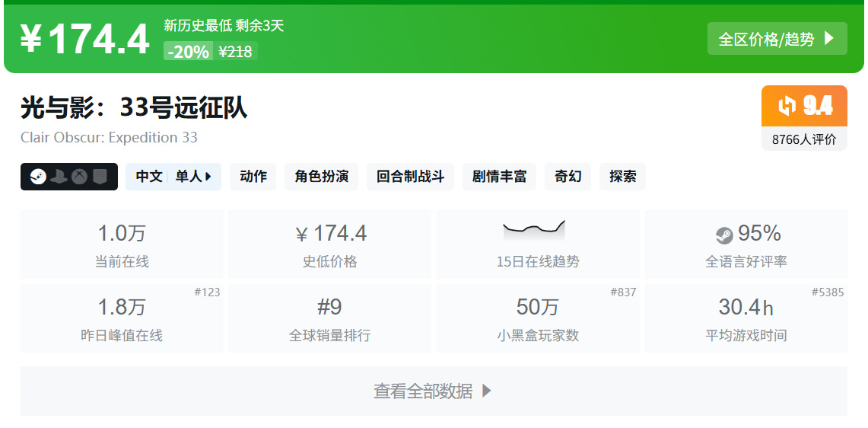Open the 小黑盒玩家数 50万 stat card
Viewport: 868px width, 428px height.
(x=538, y=318)
